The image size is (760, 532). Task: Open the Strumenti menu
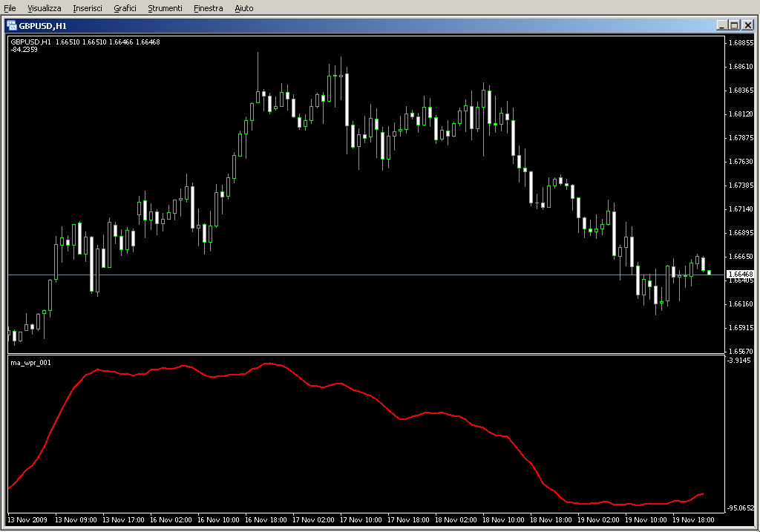[165, 8]
